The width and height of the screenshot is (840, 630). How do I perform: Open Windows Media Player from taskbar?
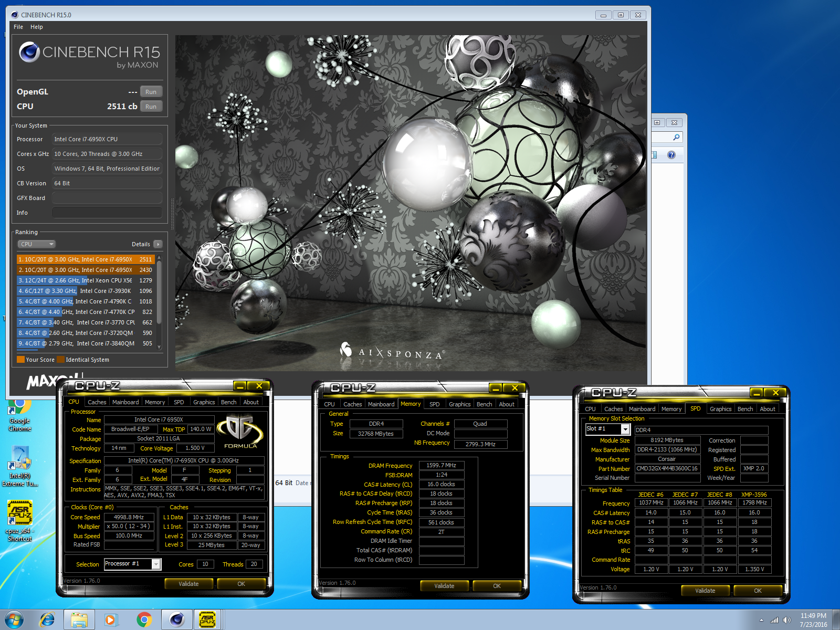tap(111, 620)
